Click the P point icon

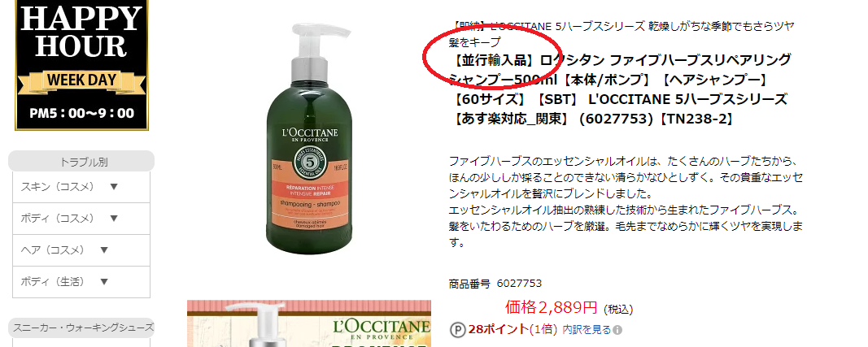[457, 330]
